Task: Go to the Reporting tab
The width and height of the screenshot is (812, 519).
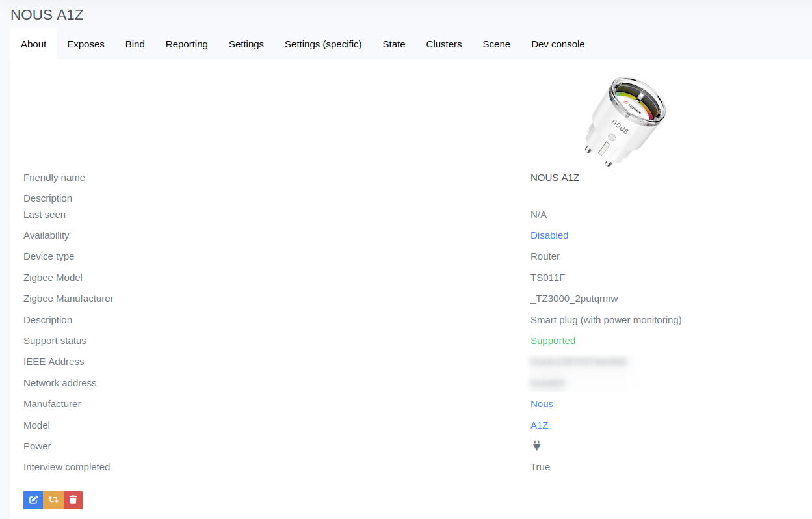Action: point(187,44)
